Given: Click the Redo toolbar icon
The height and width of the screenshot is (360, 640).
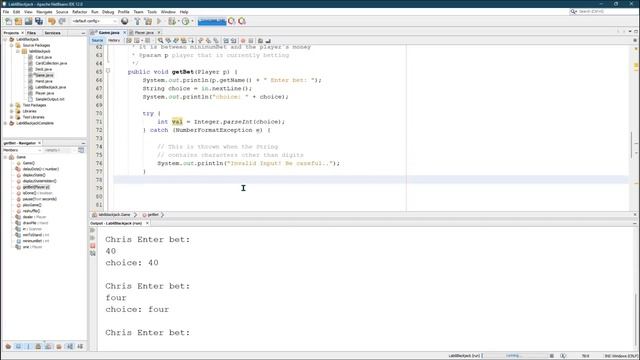Looking at the screenshot, I should click(62, 21).
